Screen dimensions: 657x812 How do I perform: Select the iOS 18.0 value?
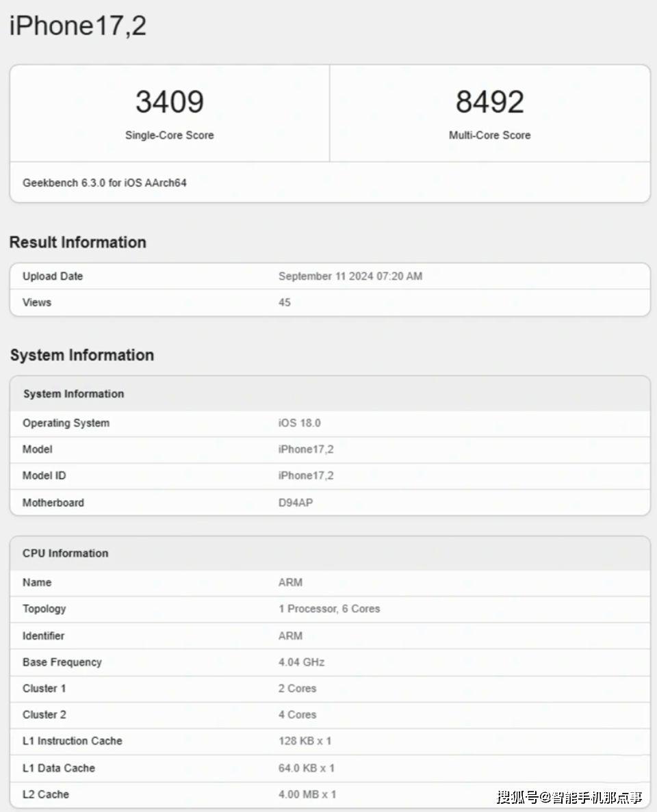coord(300,423)
